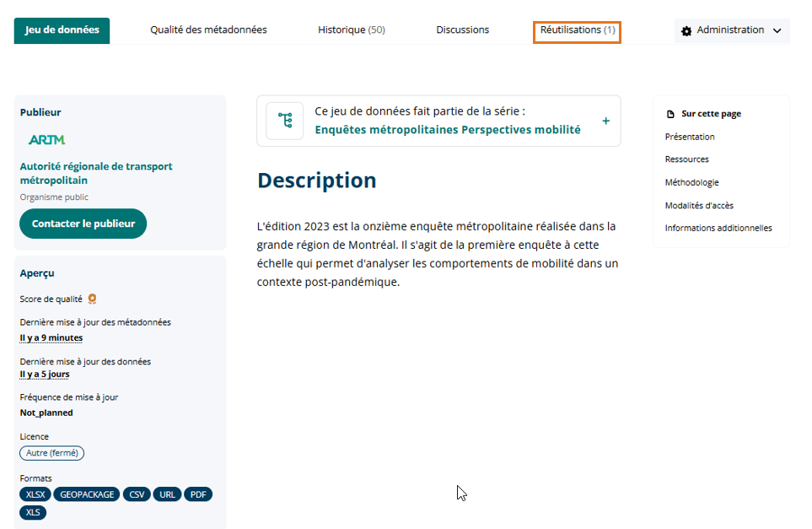Jump to Méthodologie section
812x529 pixels.
point(692,182)
